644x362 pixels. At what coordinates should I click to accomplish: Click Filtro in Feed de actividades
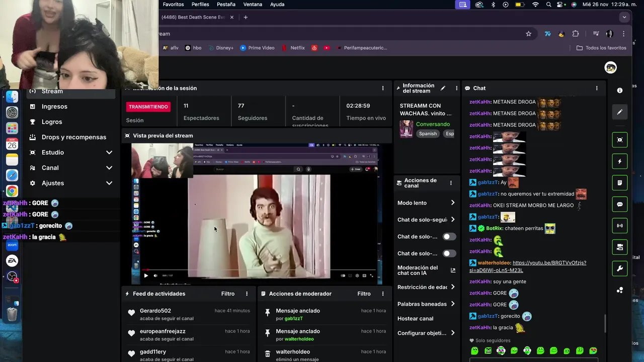[228, 294]
